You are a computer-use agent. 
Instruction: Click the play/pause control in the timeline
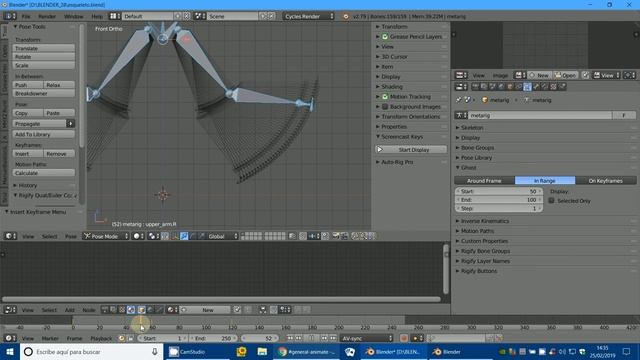[312, 338]
